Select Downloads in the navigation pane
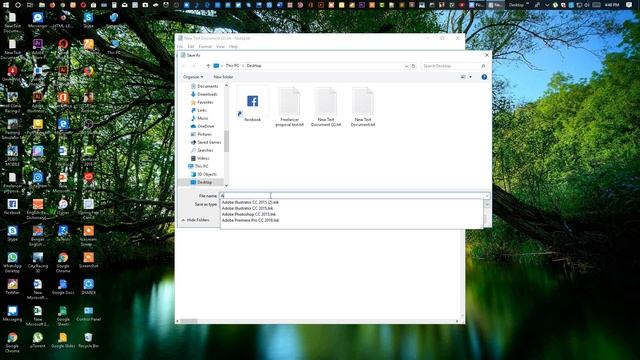 tap(204, 94)
